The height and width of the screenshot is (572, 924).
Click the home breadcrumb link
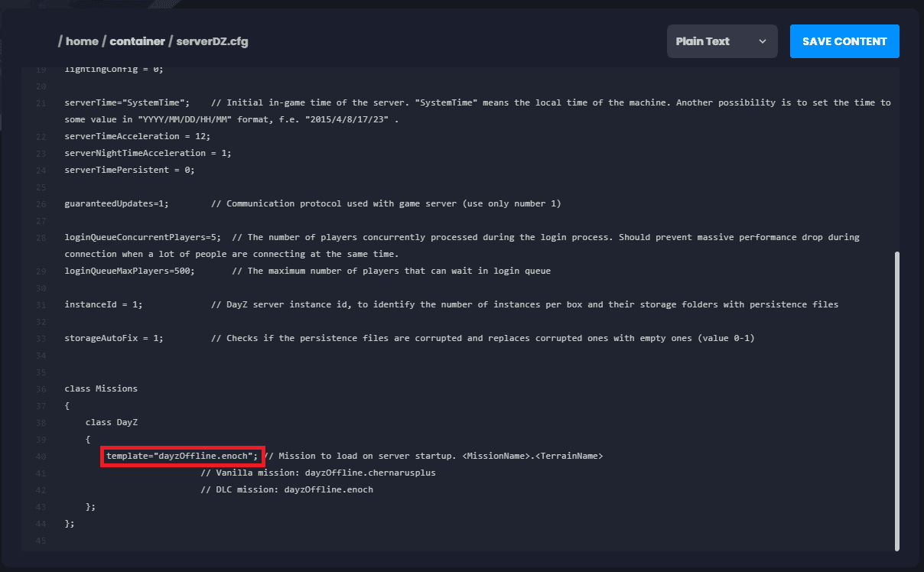pyautogui.click(x=82, y=41)
